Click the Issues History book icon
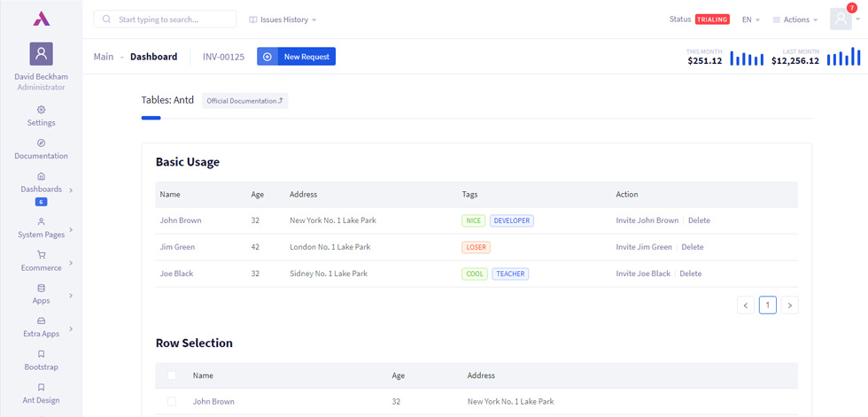Image resolution: width=868 pixels, height=417 pixels. pos(253,19)
